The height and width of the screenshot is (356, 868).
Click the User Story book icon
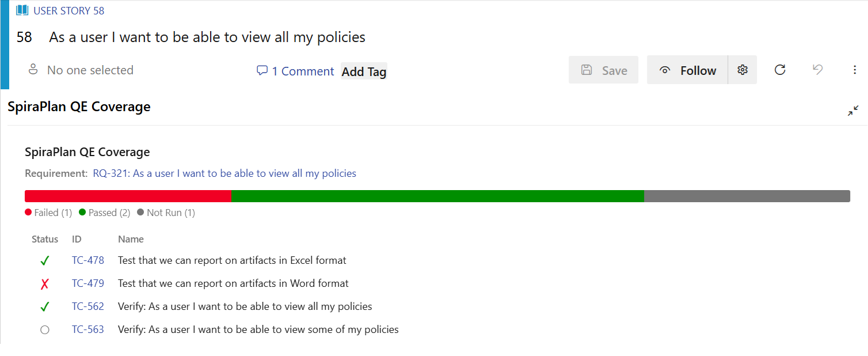tap(22, 10)
